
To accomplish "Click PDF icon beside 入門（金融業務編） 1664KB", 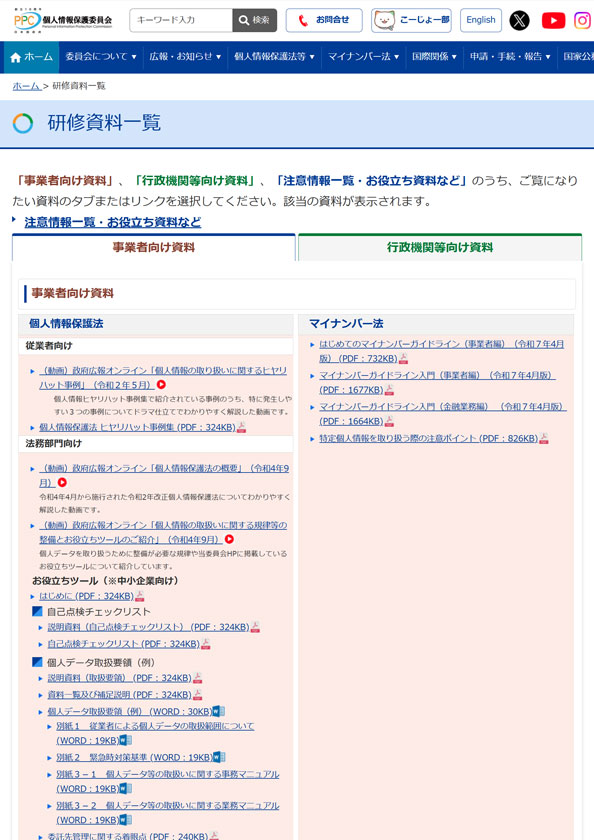I will 389,421.
